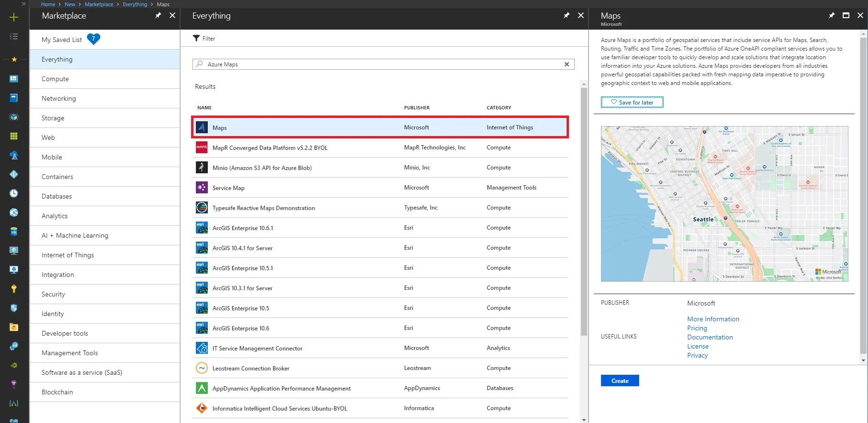Viewport: 868px width, 423px height.
Task: Open the Blockchain category
Action: tap(105, 392)
